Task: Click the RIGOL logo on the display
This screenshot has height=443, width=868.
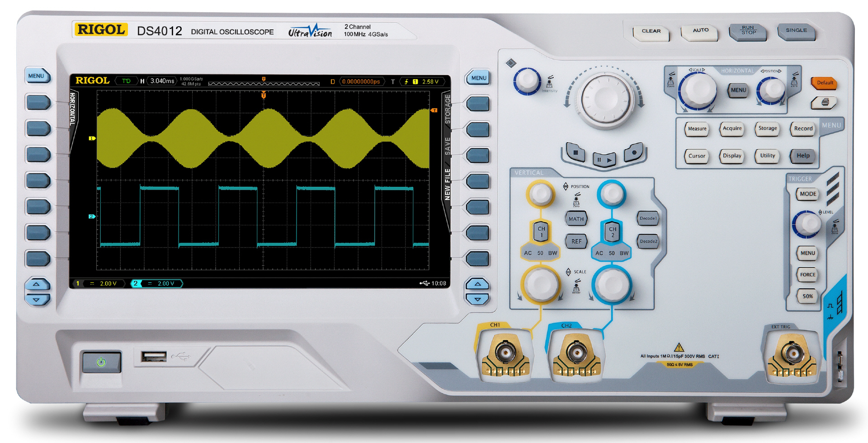Action: click(92, 81)
